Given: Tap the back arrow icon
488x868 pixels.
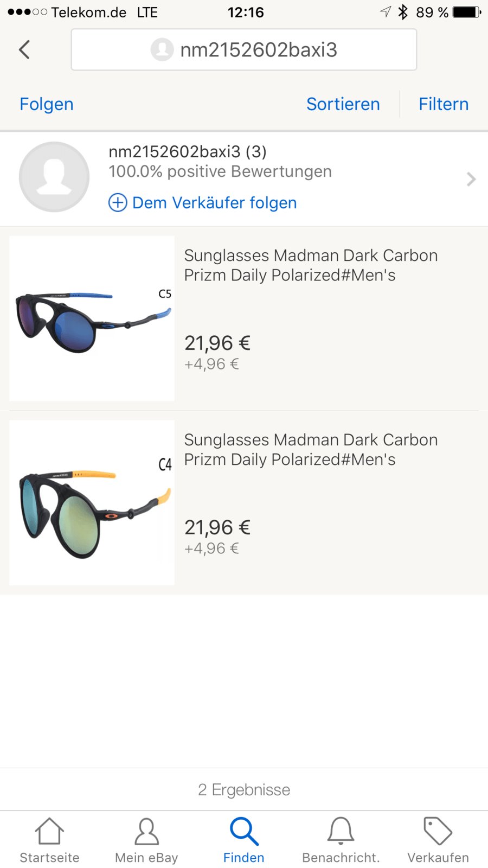Looking at the screenshot, I should [24, 50].
